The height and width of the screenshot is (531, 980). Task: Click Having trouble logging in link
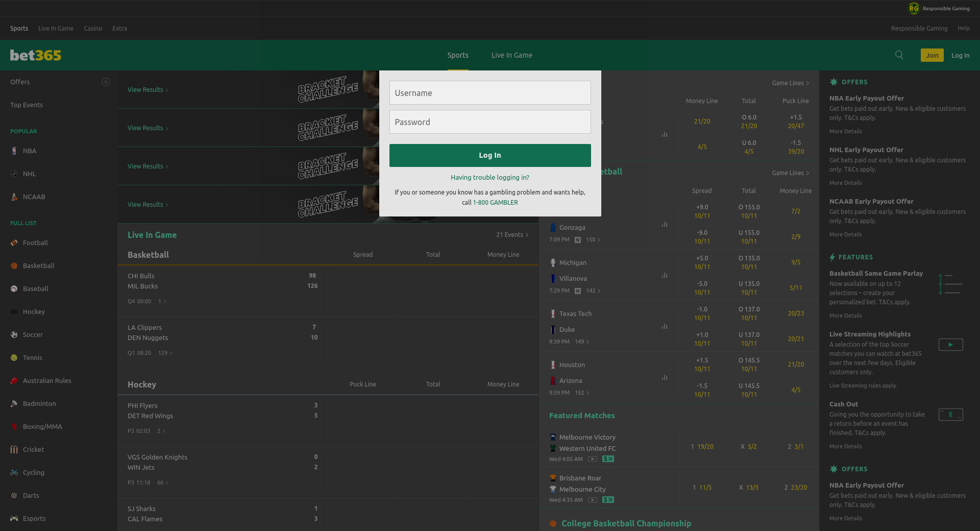coord(489,177)
